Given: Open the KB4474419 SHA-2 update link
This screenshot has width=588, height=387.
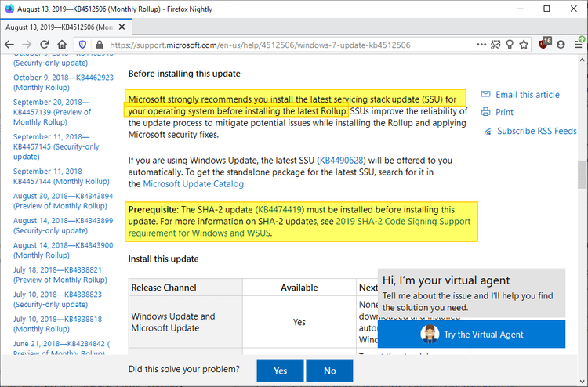Looking at the screenshot, I should 280,209.
